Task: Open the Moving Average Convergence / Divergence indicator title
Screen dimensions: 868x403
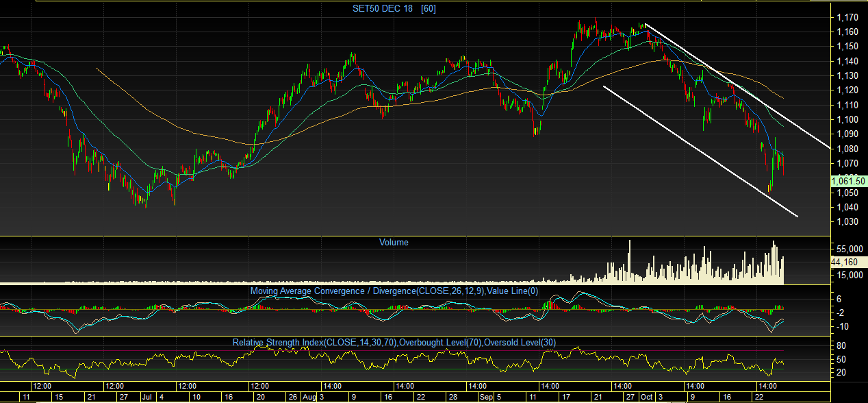Action: (x=394, y=291)
